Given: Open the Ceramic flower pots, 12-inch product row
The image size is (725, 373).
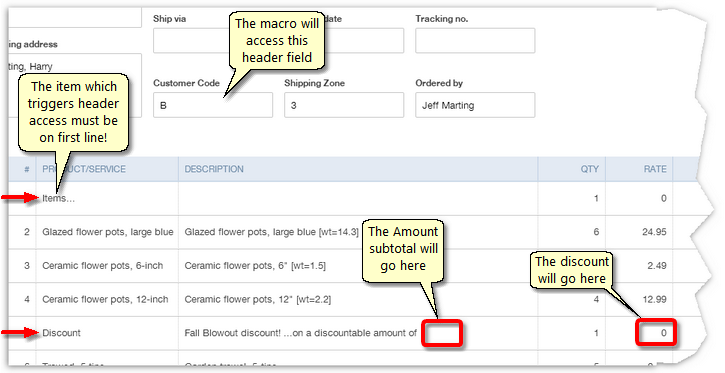Looking at the screenshot, I should point(107,300).
